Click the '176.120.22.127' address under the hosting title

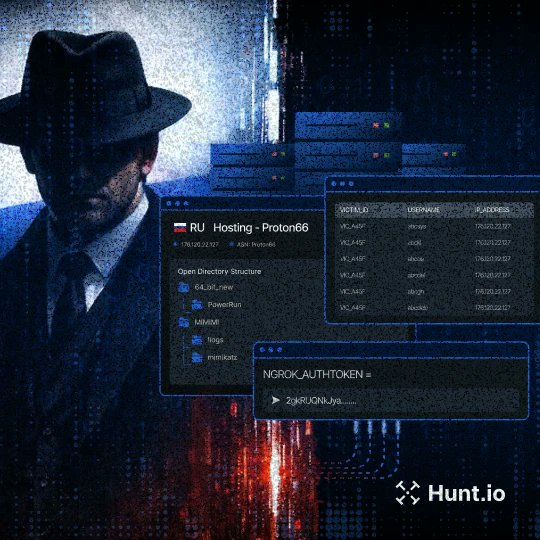(199, 245)
